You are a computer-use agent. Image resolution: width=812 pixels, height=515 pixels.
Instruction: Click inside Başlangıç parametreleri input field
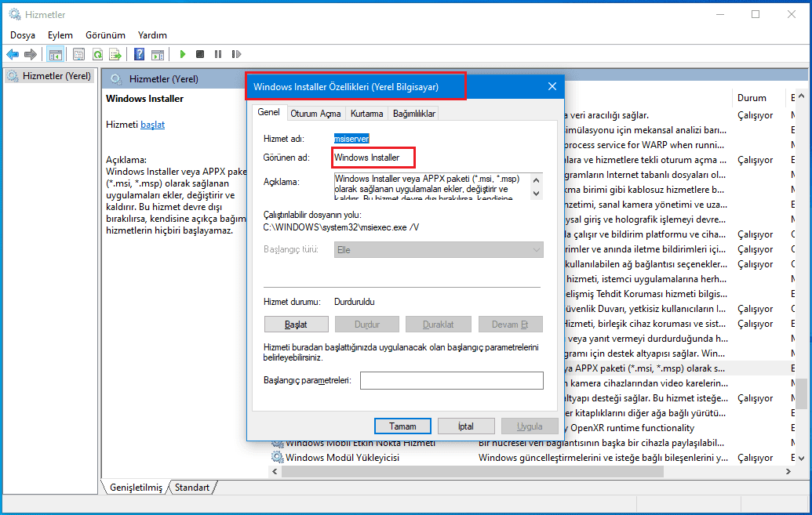click(x=452, y=380)
